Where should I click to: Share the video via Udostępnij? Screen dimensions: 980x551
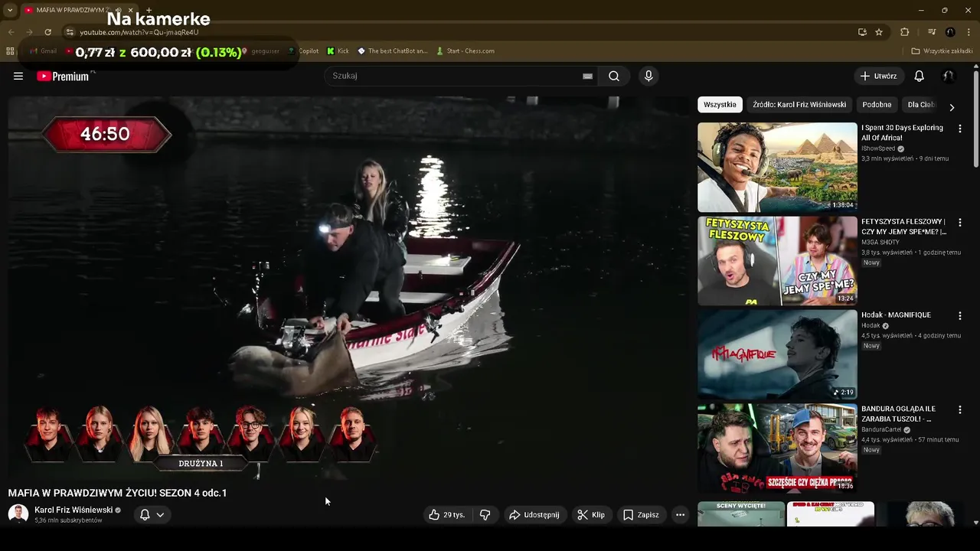pos(534,515)
